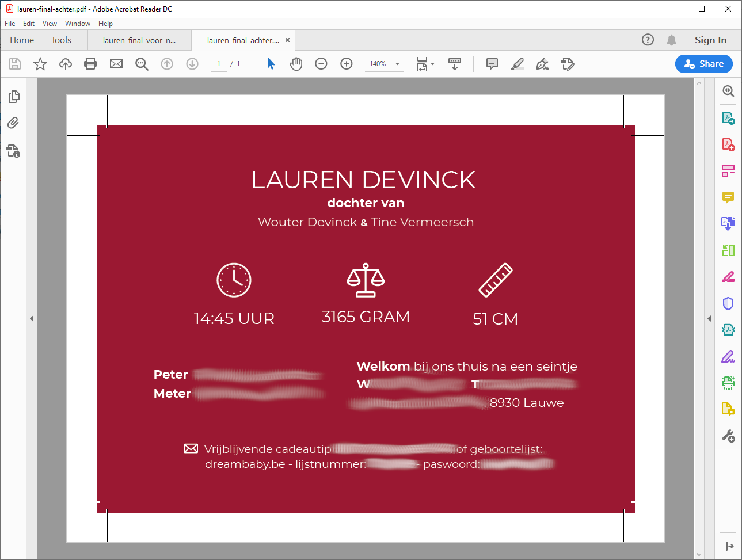This screenshot has width=742, height=560.
Task: Open the Fill and Sign pen tool
Action: (542, 64)
